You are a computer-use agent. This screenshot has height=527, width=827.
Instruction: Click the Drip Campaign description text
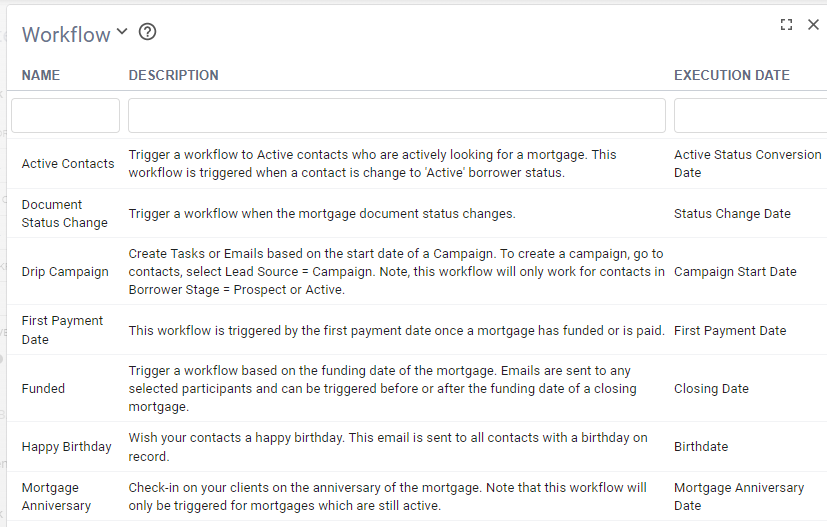[x=395, y=272]
